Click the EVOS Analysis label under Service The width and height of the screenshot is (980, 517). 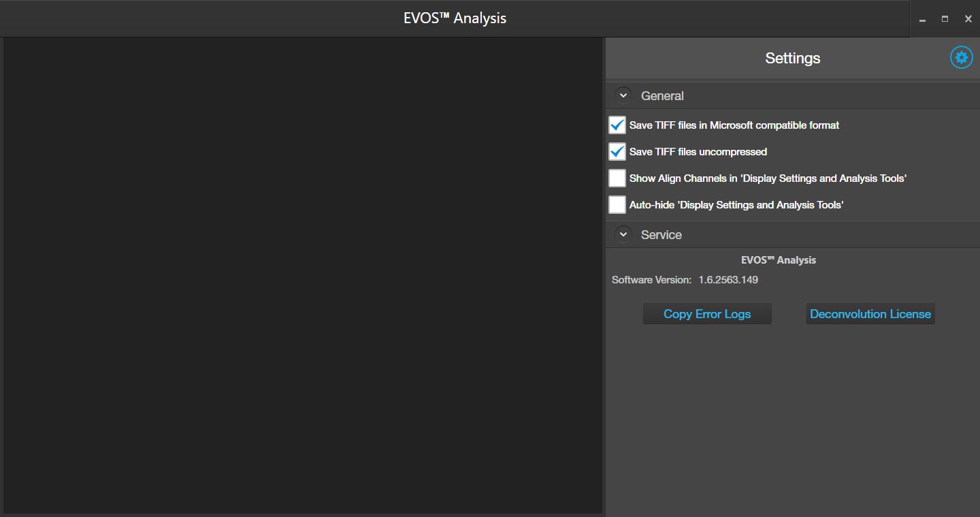[778, 260]
